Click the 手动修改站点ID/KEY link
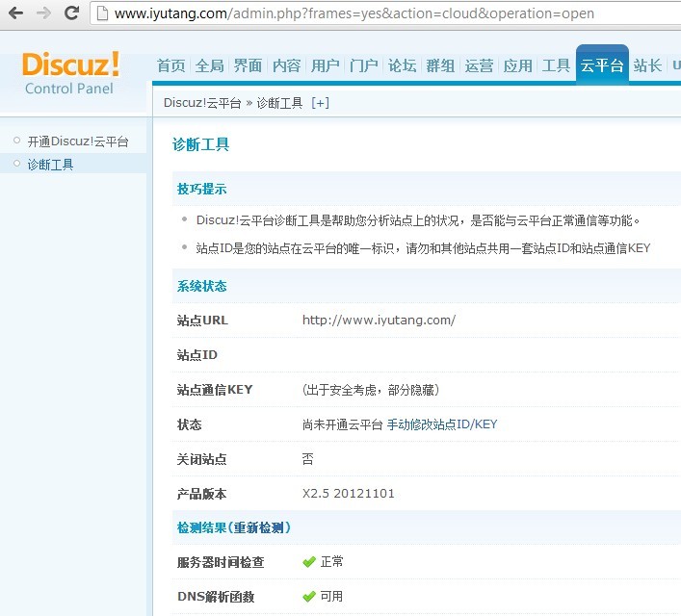This screenshot has width=681, height=616. click(442, 424)
